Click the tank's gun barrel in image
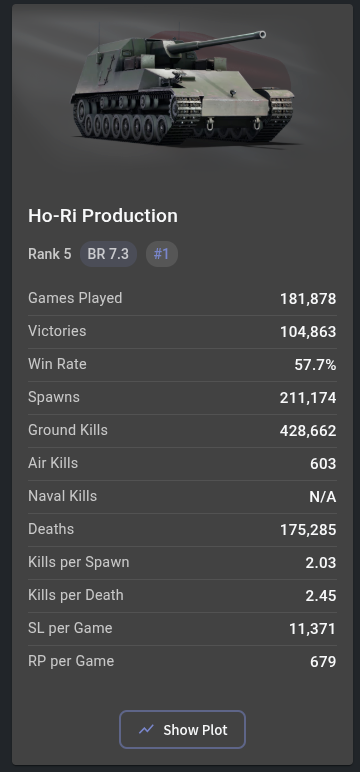Viewport: 360px width, 772px height. pos(217,42)
